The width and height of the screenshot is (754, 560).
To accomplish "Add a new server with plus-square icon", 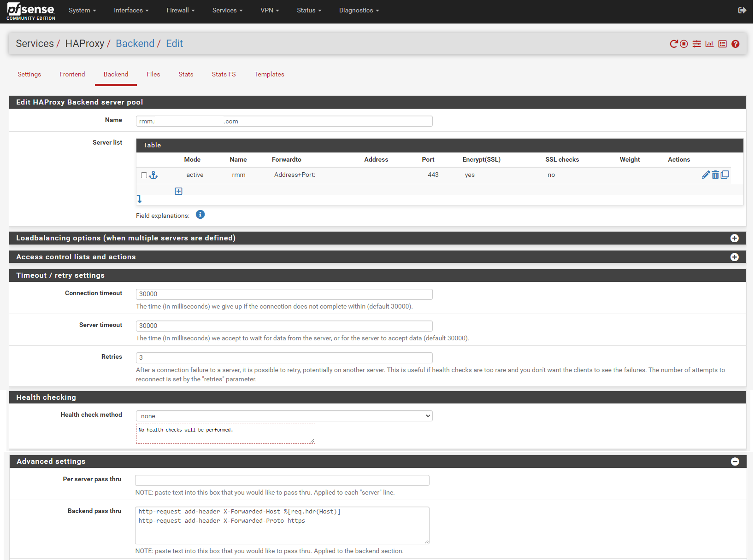I will tap(179, 191).
